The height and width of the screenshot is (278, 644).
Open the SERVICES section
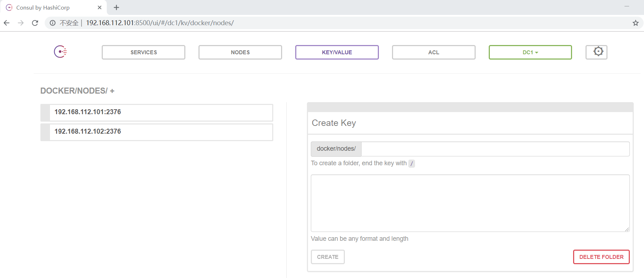144,52
